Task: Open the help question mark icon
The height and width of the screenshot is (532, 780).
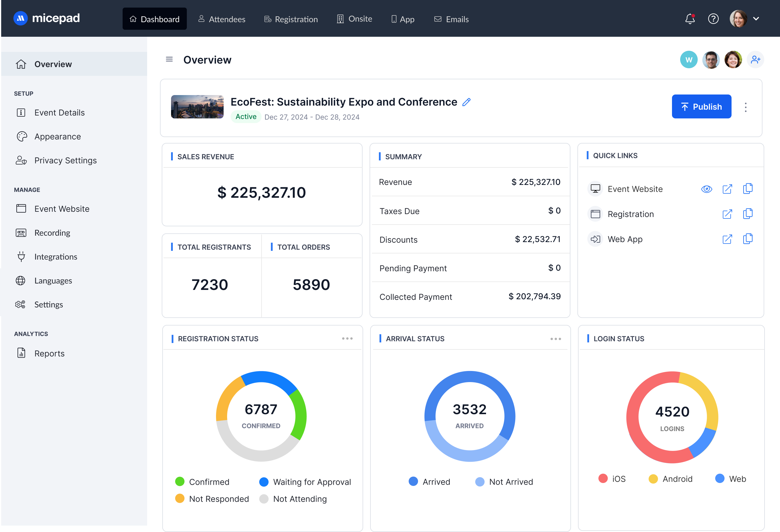Action: [x=713, y=19]
